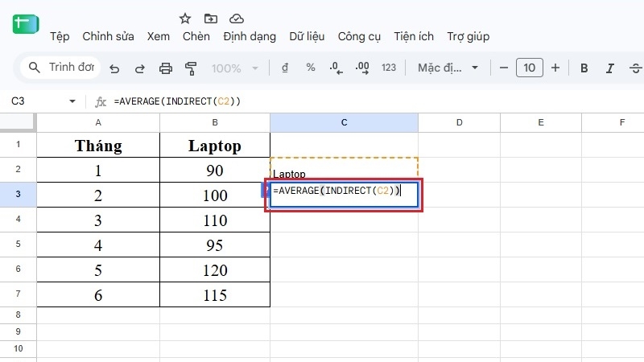Decrease decimal places

tap(336, 68)
